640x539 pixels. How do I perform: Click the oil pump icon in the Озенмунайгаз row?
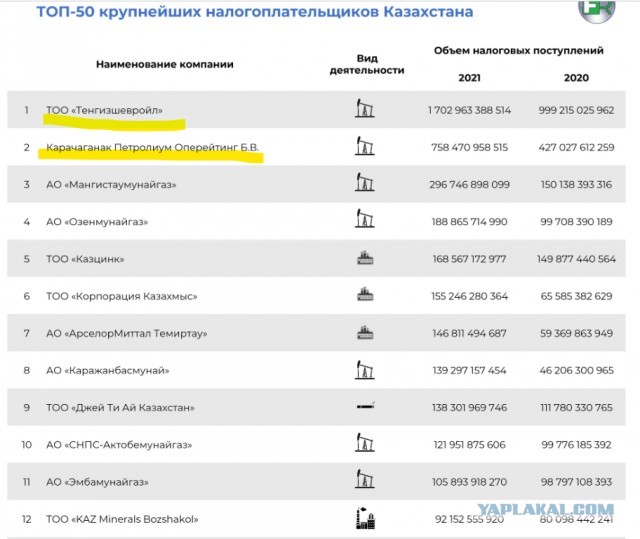(364, 219)
